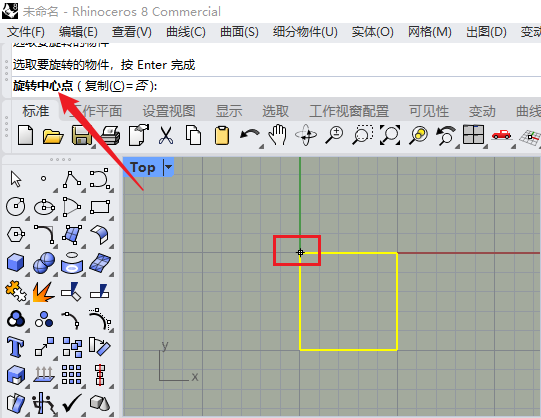Image resolution: width=541 pixels, height=418 pixels.
Task: Switch to the 工作视窗配置 toolbar tab
Action: 349,111
